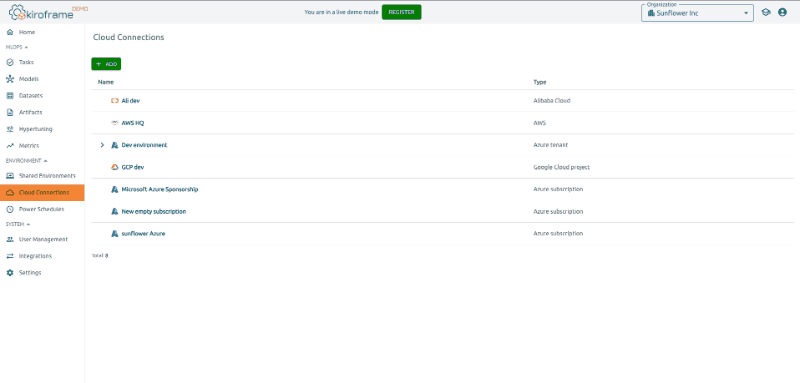
Task: Open the Power Schedules menu item
Action: pos(42,209)
